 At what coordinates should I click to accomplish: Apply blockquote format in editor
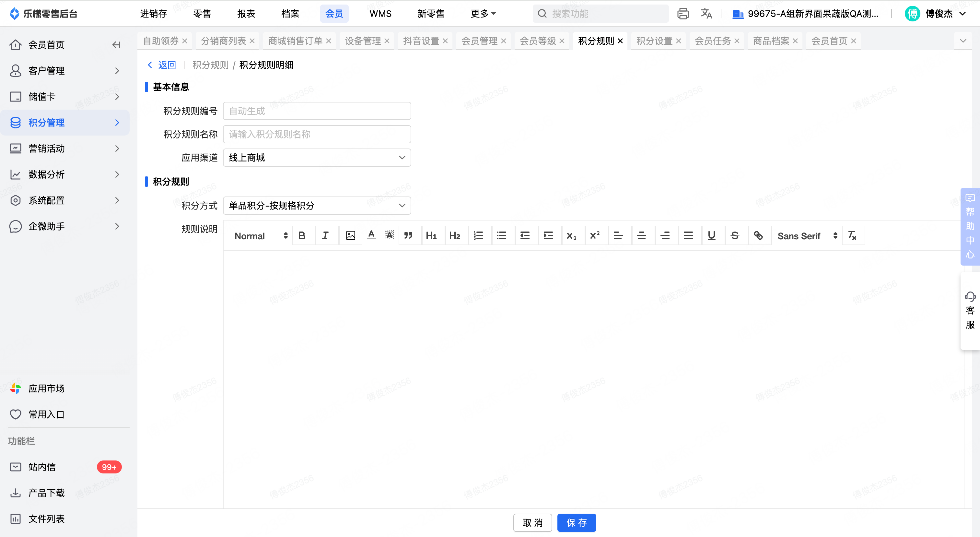pyautogui.click(x=408, y=235)
